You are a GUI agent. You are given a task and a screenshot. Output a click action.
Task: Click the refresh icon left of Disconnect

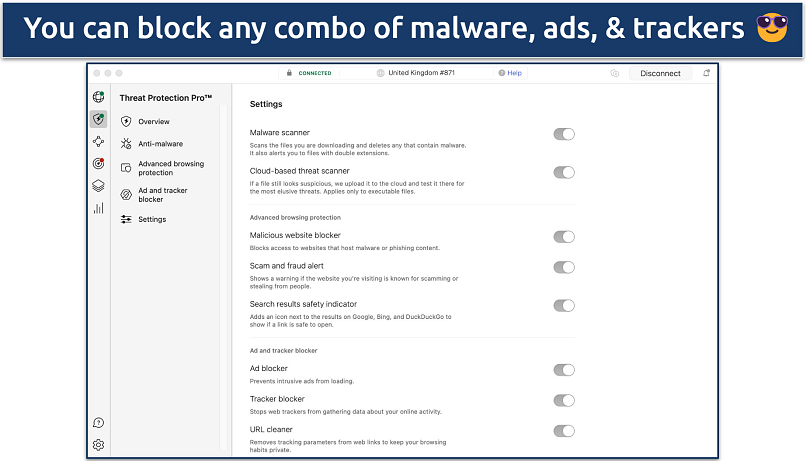coord(615,73)
